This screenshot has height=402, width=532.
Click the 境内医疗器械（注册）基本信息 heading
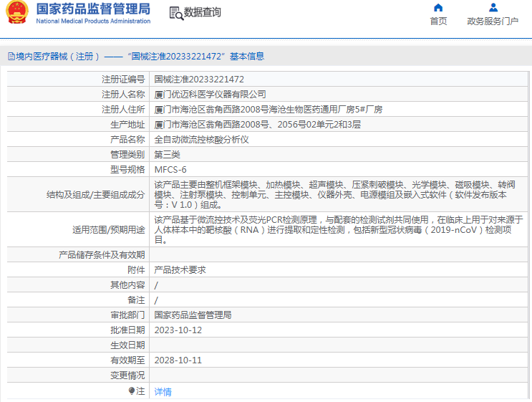tap(140, 57)
